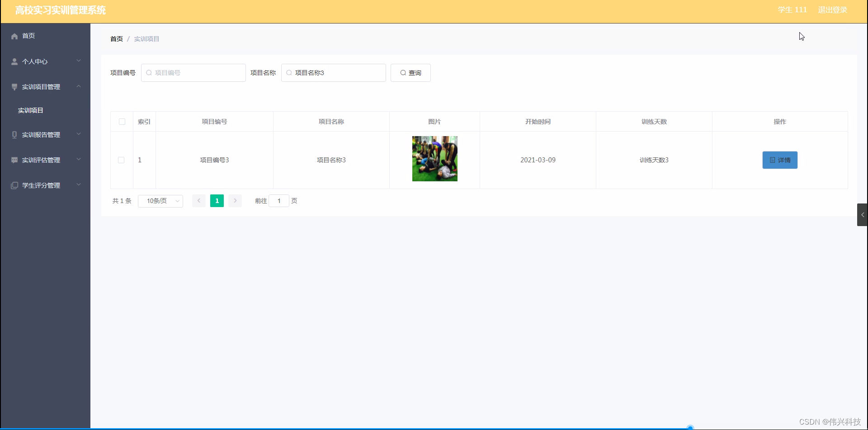This screenshot has width=868, height=430.
Task: Click the 实训项目管理 monitor icon
Action: pos(14,86)
